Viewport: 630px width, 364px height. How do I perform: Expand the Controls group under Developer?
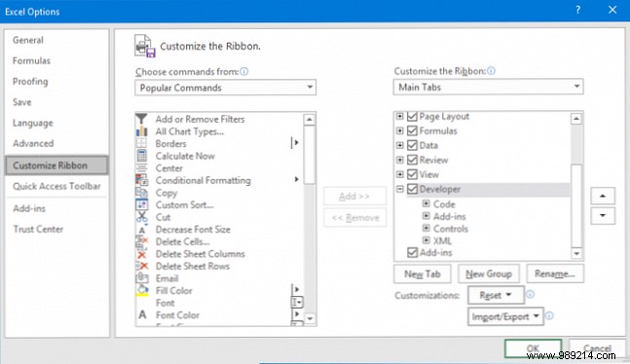click(x=426, y=228)
